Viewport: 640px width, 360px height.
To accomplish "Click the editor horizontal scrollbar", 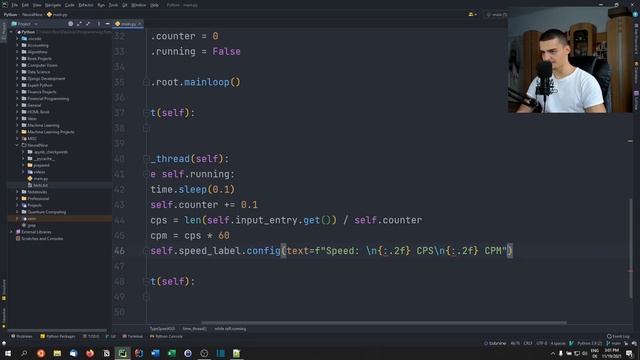I will pos(384,323).
